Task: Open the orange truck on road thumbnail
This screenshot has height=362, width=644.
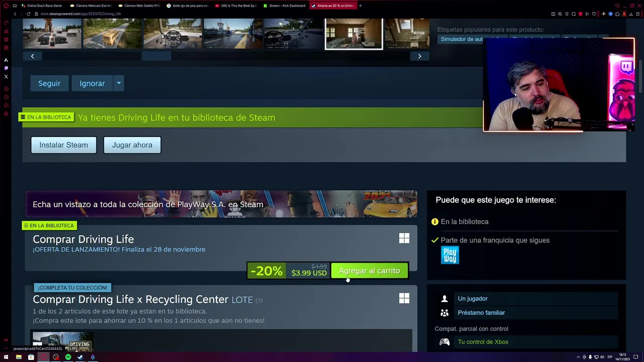Action: click(112, 34)
